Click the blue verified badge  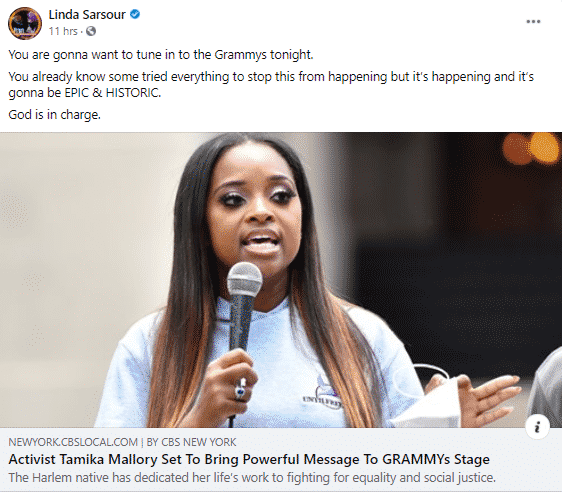[135, 14]
